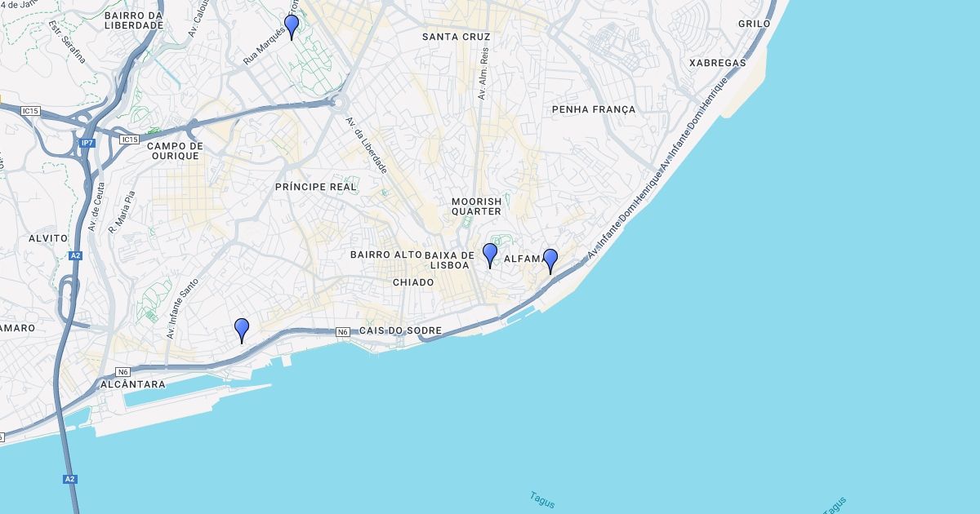980x514 pixels.
Task: Click the 'BAIRRO DA LIBERDADE' label
Action: coord(134,20)
